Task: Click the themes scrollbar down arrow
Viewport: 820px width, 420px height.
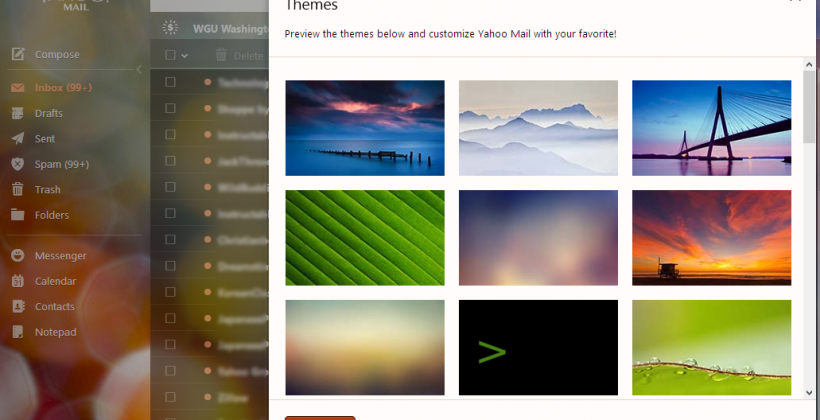Action: (809, 392)
